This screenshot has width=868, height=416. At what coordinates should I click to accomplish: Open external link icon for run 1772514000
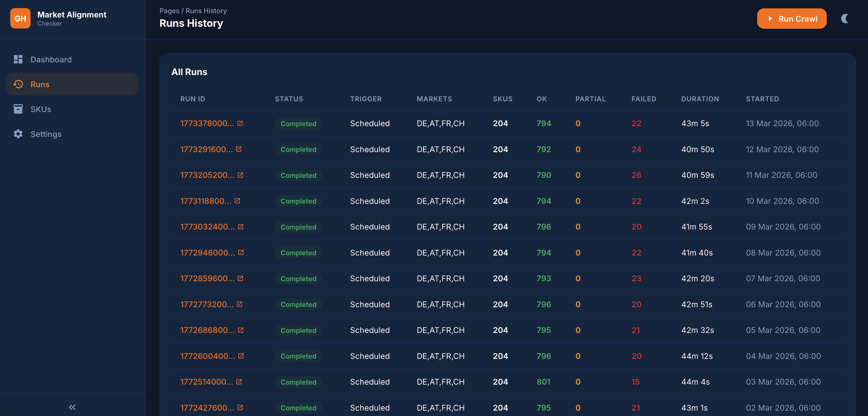tap(239, 382)
